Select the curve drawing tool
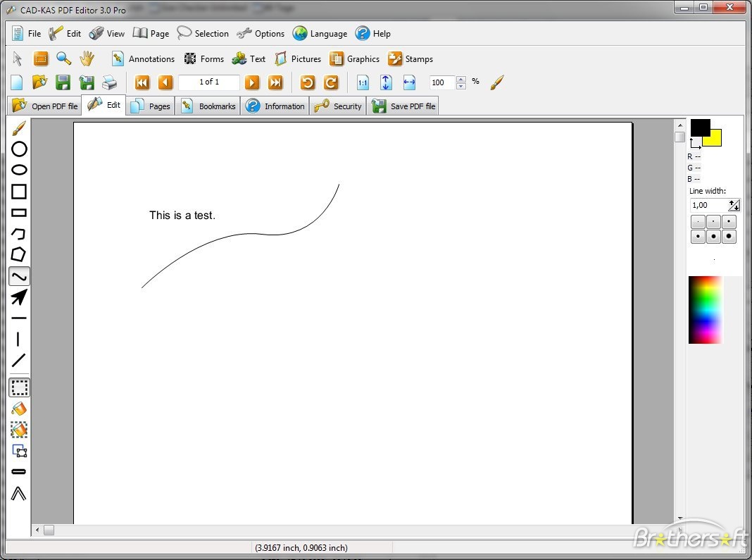Viewport: 752px width, 560px height. (x=19, y=276)
